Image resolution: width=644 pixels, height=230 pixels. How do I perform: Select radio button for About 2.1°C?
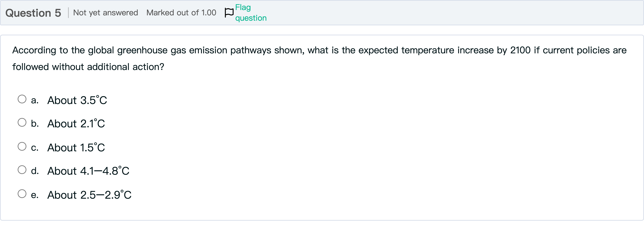pyautogui.click(x=22, y=122)
